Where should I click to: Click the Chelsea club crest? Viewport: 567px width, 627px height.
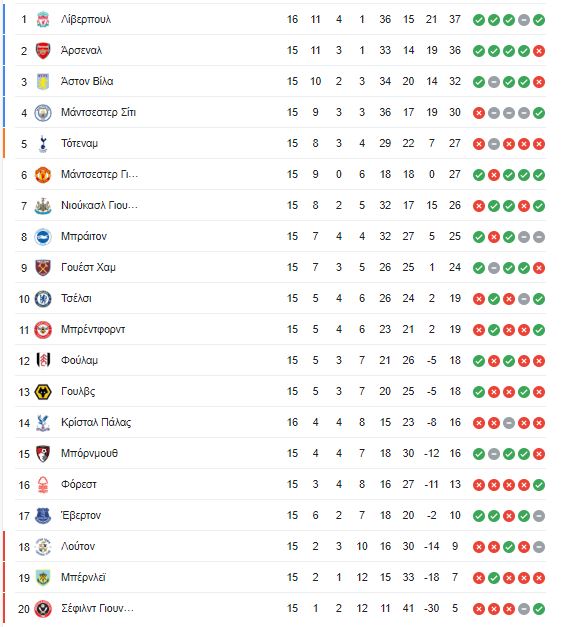[x=43, y=299]
